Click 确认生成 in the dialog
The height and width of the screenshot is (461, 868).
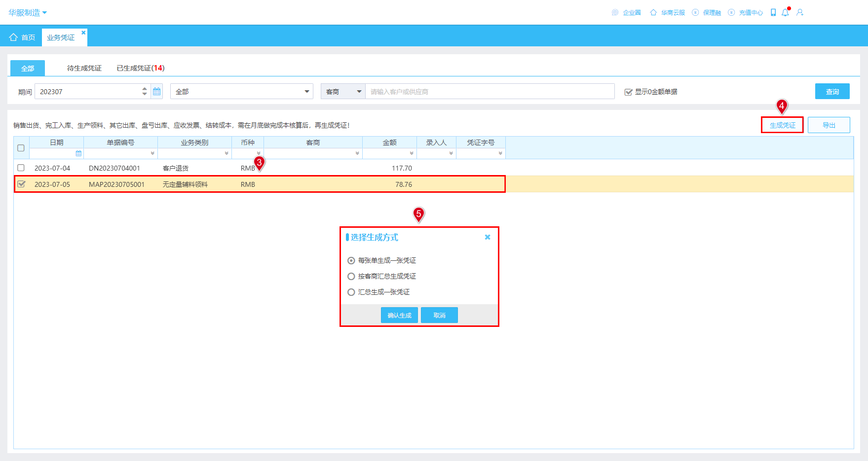(x=399, y=315)
